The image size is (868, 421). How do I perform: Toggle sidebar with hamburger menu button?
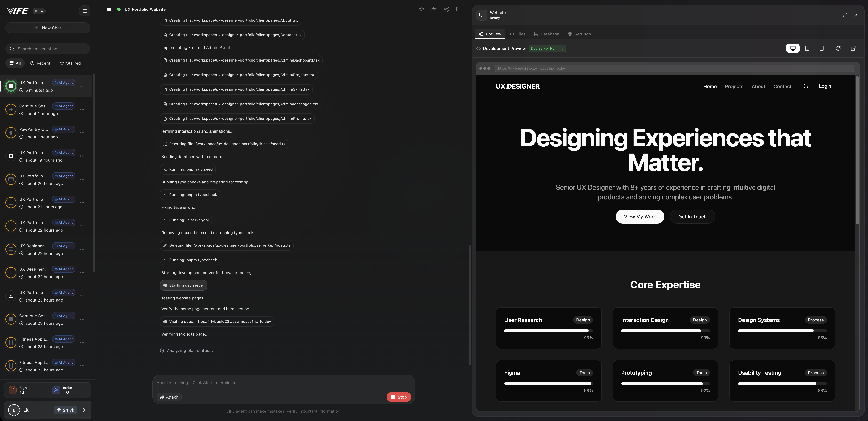point(85,11)
